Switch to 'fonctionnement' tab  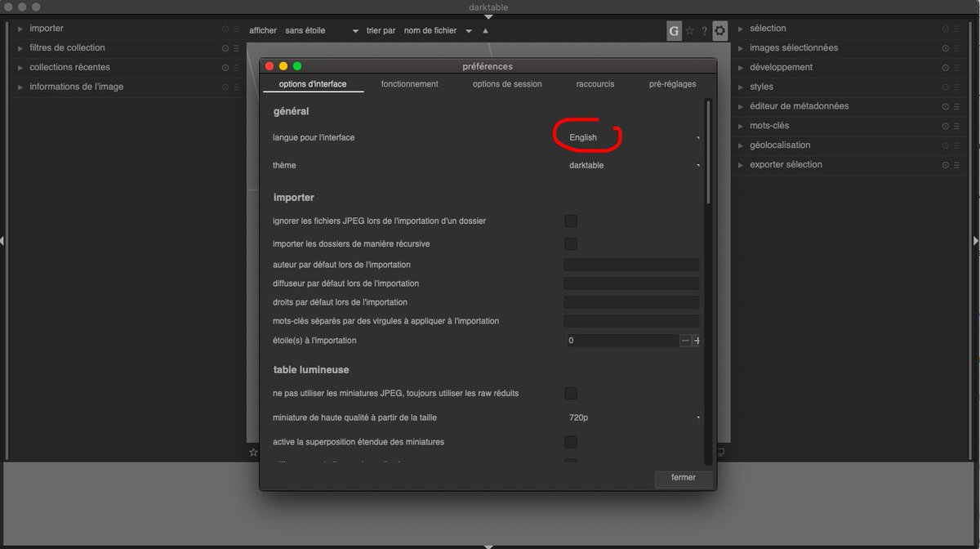(410, 84)
